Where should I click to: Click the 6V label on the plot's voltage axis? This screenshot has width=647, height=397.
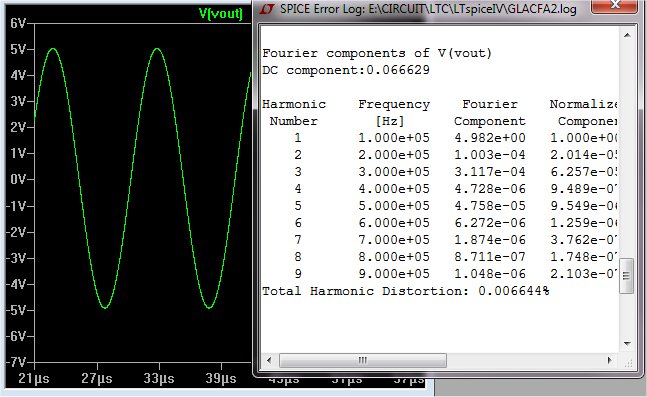(18, 24)
